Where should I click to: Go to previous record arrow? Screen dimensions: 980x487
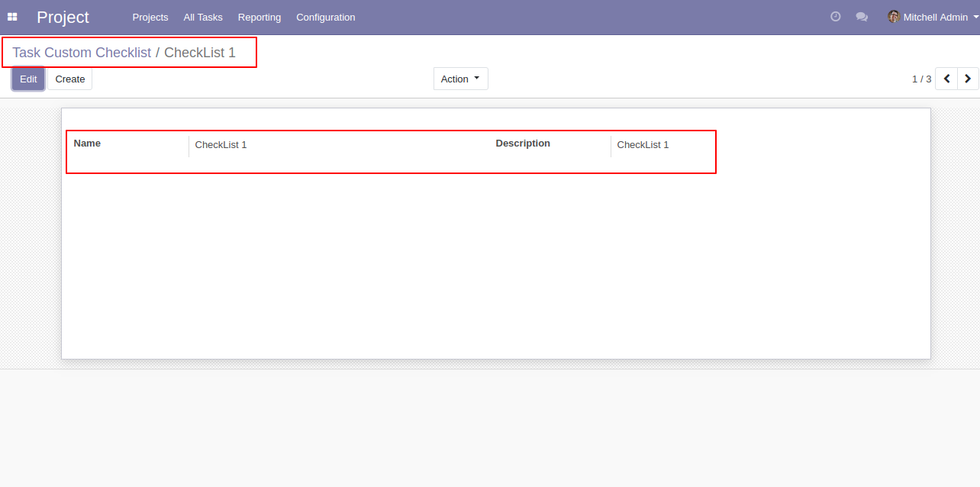946,79
